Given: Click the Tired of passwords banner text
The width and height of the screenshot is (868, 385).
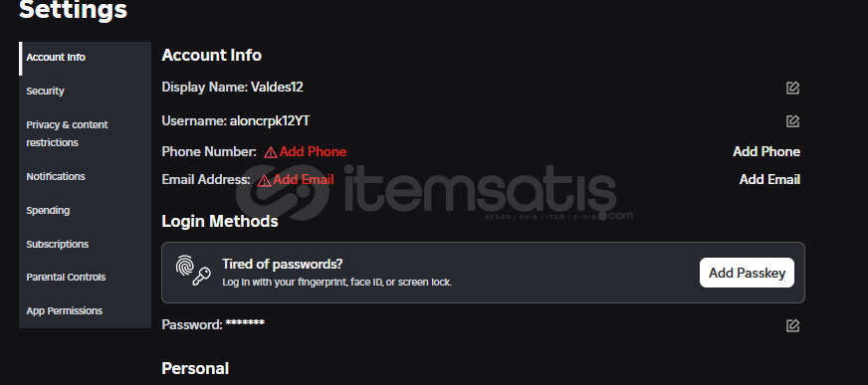Looking at the screenshot, I should coord(283,264).
